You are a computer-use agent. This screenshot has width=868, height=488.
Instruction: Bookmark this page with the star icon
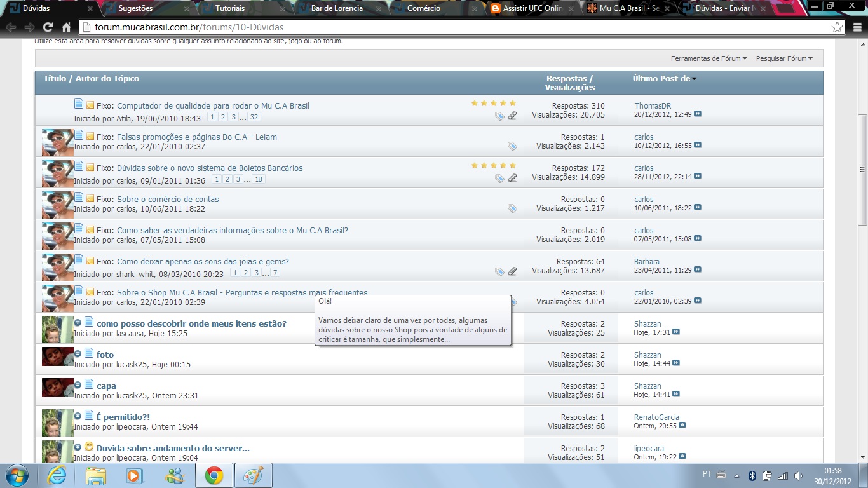tap(837, 27)
